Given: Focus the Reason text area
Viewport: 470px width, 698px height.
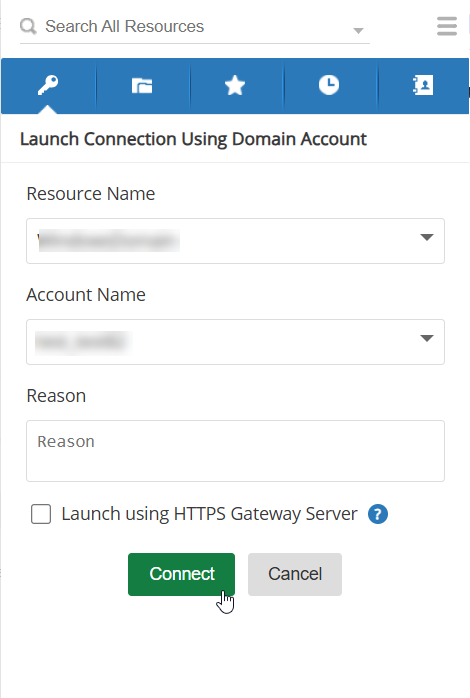Looking at the screenshot, I should 235,450.
